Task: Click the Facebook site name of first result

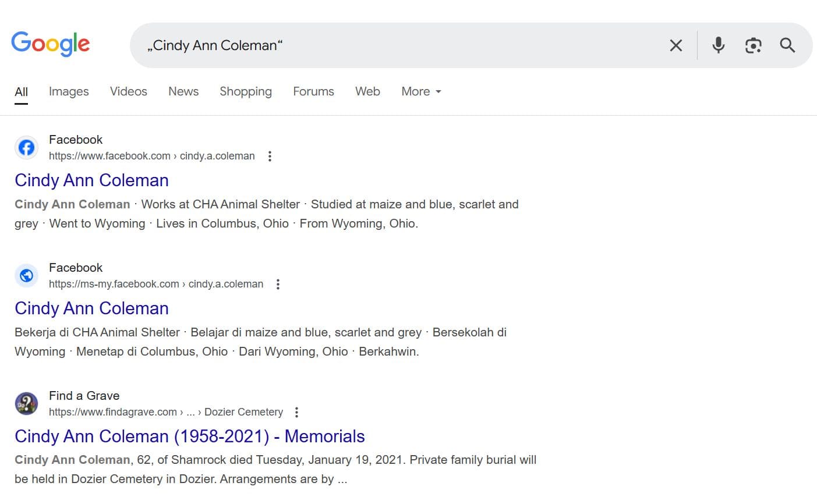Action: (76, 140)
